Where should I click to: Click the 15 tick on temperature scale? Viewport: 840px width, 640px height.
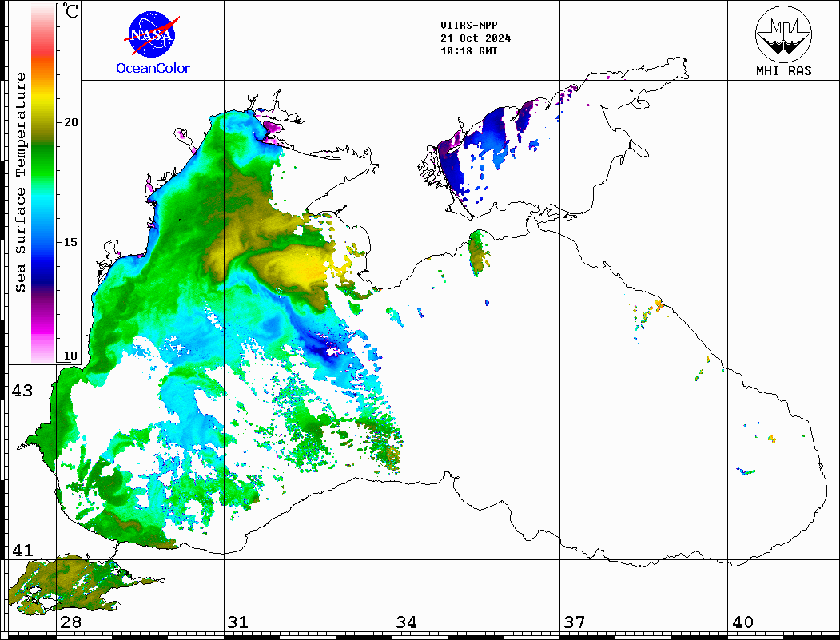(x=70, y=241)
